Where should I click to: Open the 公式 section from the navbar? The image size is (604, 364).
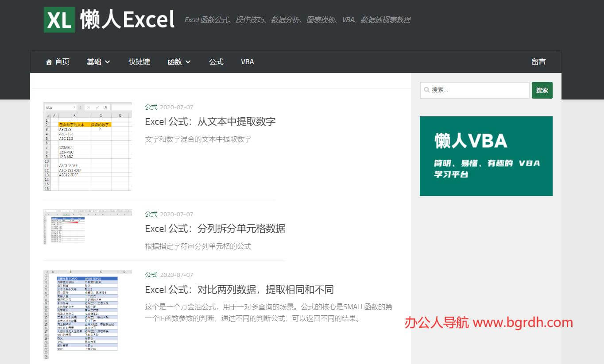(x=216, y=62)
